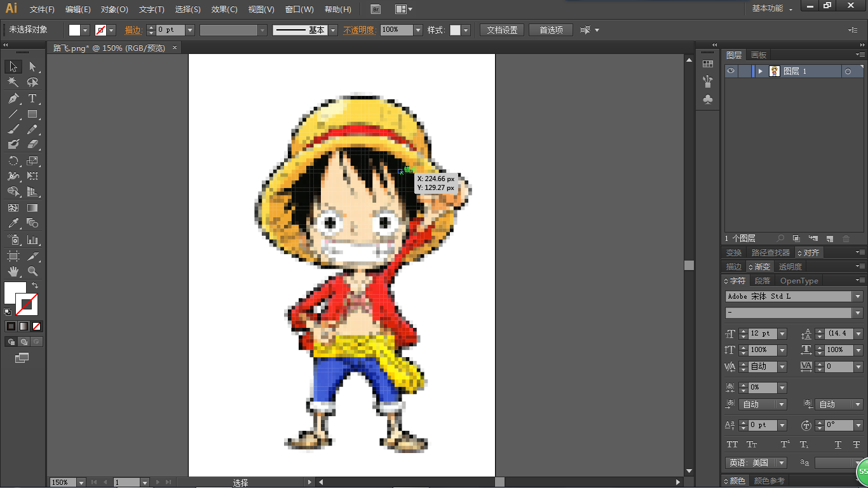
Task: Choose the Type tool
Action: coord(32,98)
